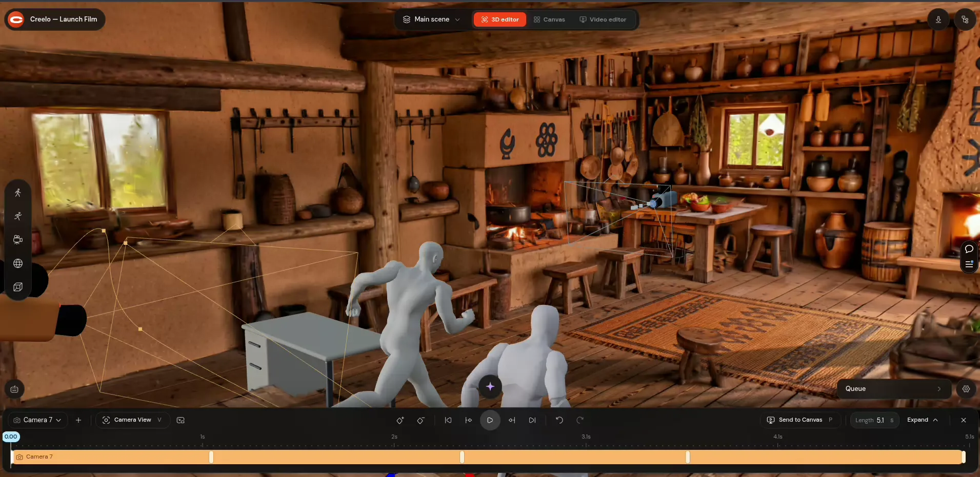
Task: Toggle the timeline panel icon at bottom left
Action: click(14, 389)
